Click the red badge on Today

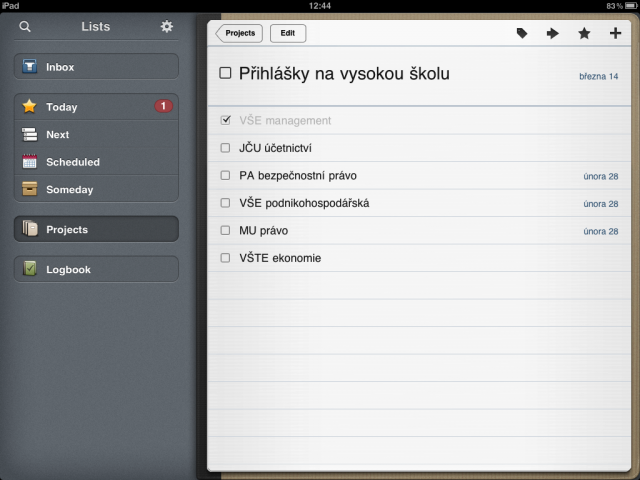click(163, 106)
